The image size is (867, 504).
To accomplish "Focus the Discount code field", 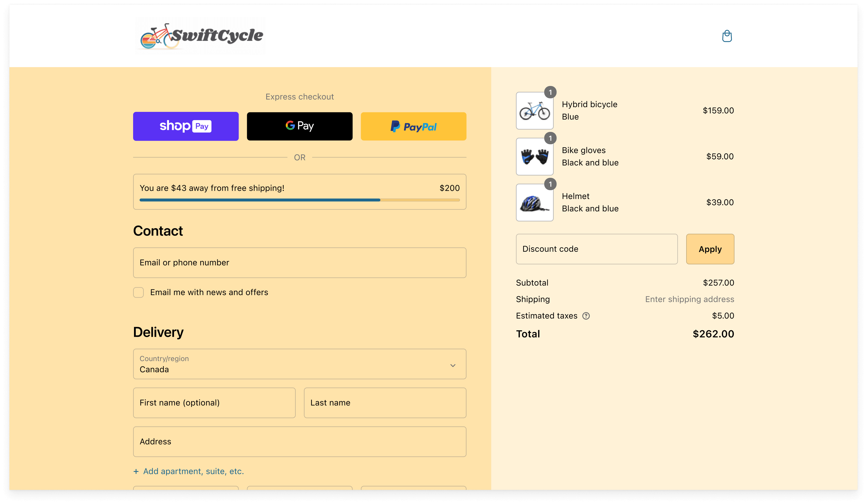I will pyautogui.click(x=596, y=249).
